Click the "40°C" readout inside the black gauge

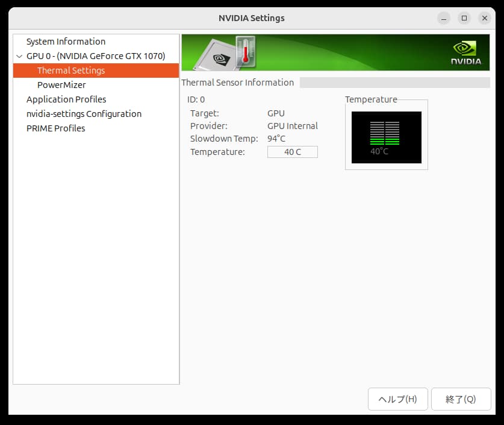[x=379, y=151]
